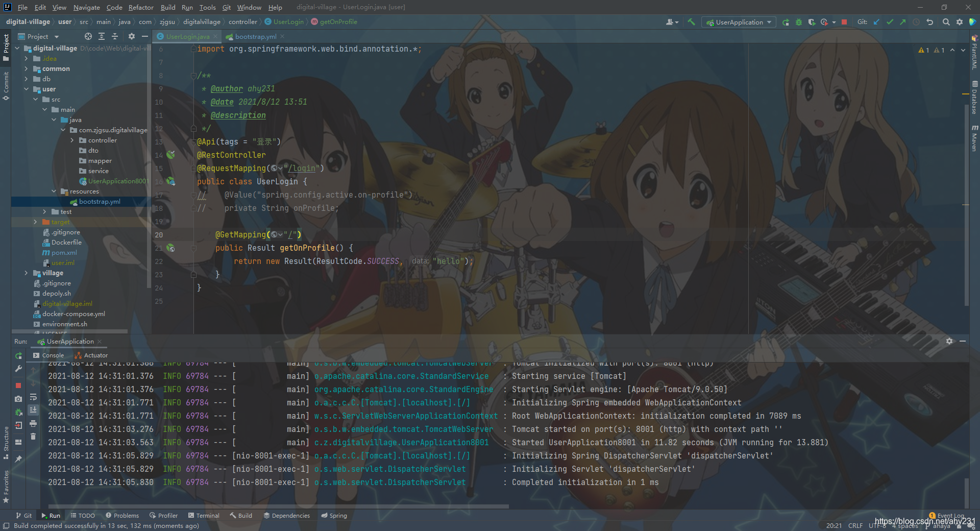Rerun the app from the Run panel sidebar
This screenshot has width=980, height=531.
18,355
